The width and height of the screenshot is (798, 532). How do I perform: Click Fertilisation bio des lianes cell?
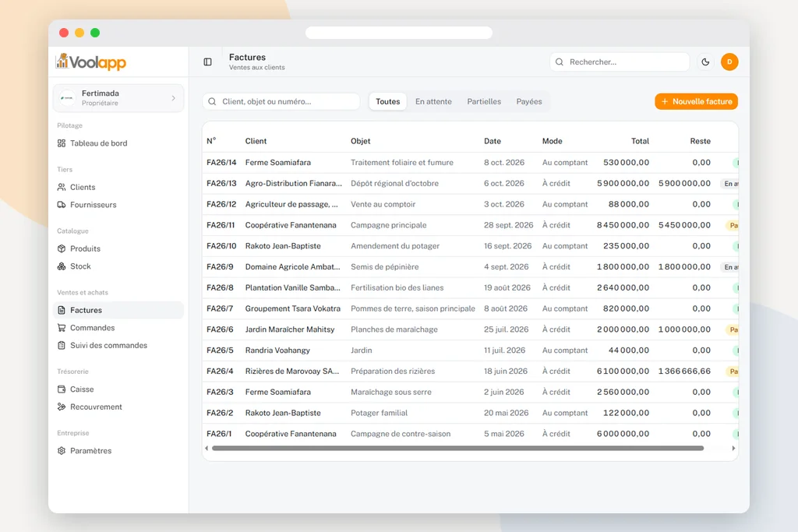397,288
